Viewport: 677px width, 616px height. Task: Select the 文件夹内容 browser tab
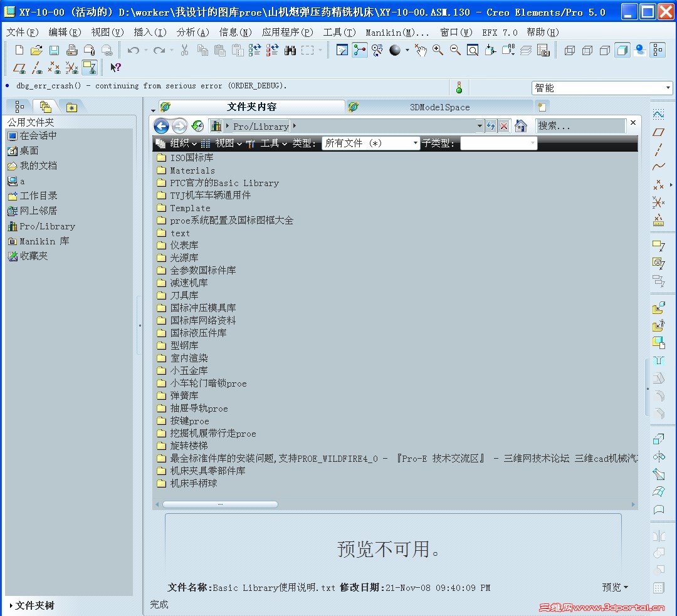pyautogui.click(x=252, y=107)
